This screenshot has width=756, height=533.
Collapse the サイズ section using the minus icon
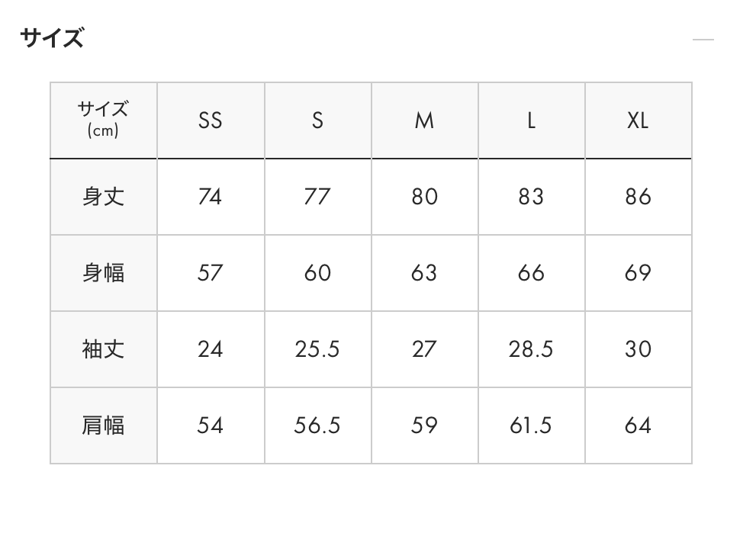tap(703, 40)
